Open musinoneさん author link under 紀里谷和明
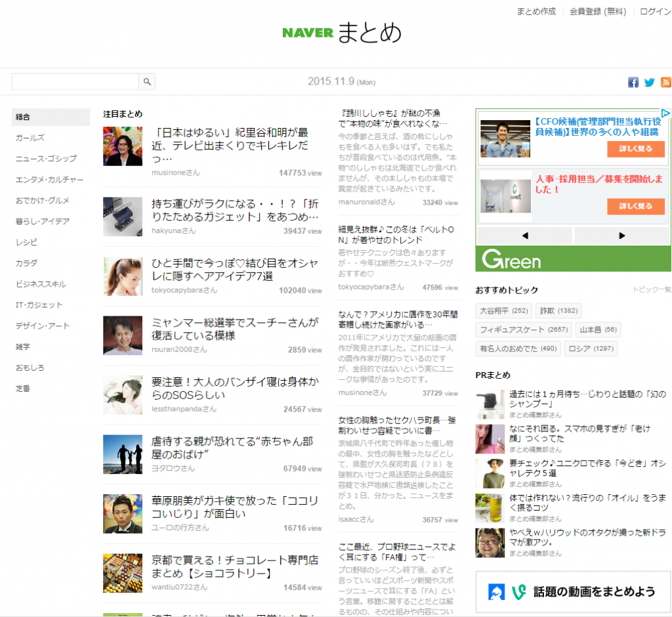The width and height of the screenshot is (672, 617). click(x=176, y=173)
